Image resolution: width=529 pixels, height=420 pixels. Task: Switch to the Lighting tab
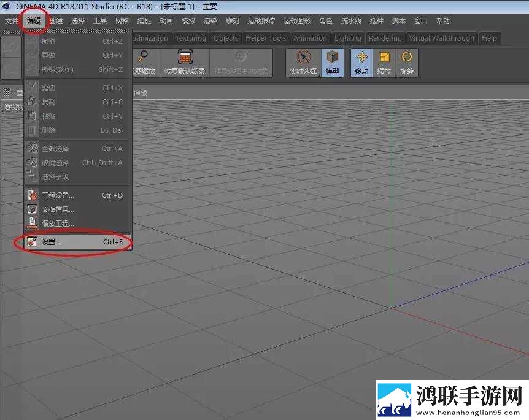tap(347, 38)
